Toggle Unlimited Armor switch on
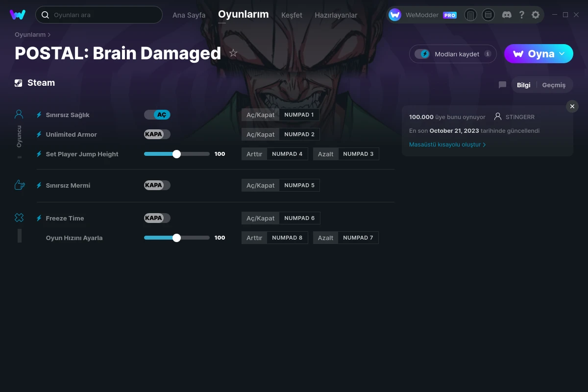Viewport: 588px width, 392px height. (x=157, y=134)
